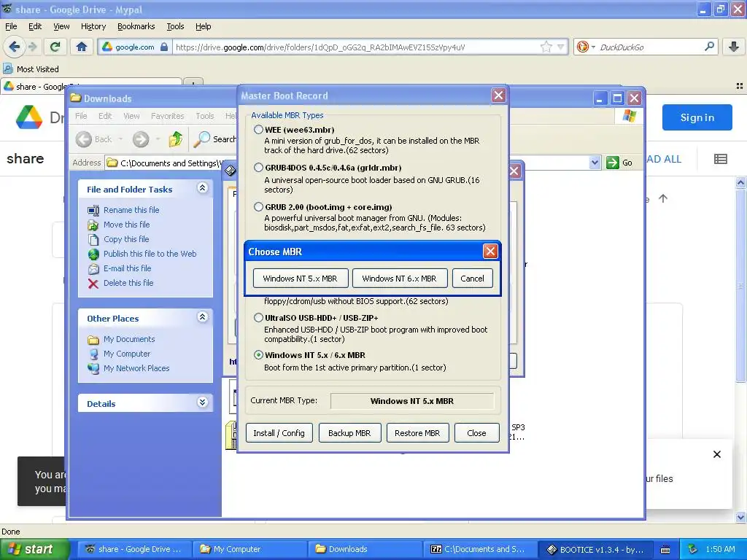Open browser Edit menu
Viewport: 747px width, 560px height.
click(35, 26)
